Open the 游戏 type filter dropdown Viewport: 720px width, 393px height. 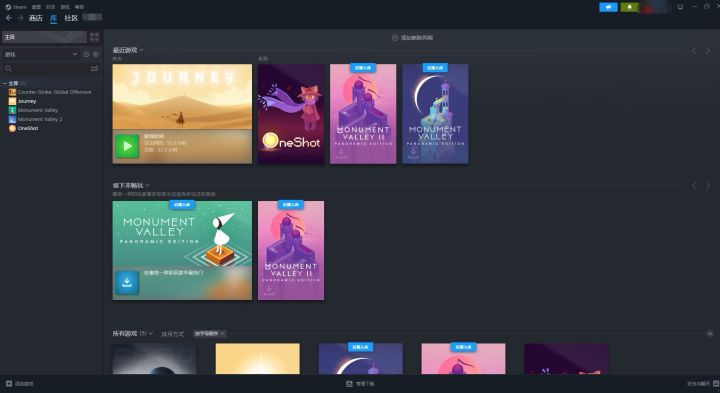(41, 54)
